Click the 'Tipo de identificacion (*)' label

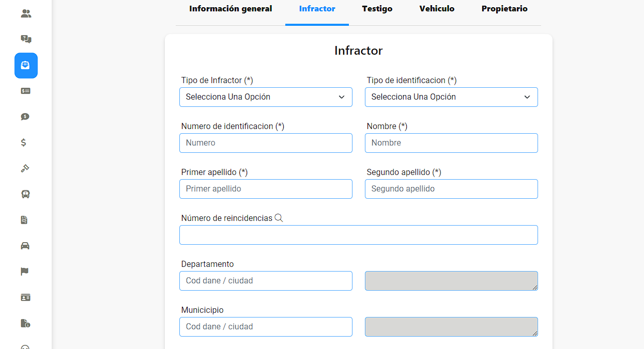click(x=411, y=81)
